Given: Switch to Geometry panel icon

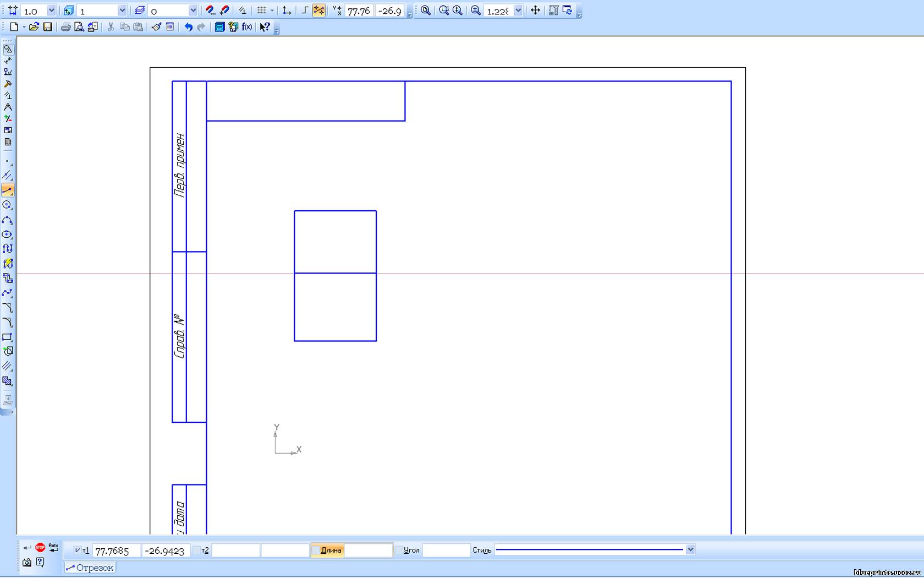Looking at the screenshot, I should [8, 48].
